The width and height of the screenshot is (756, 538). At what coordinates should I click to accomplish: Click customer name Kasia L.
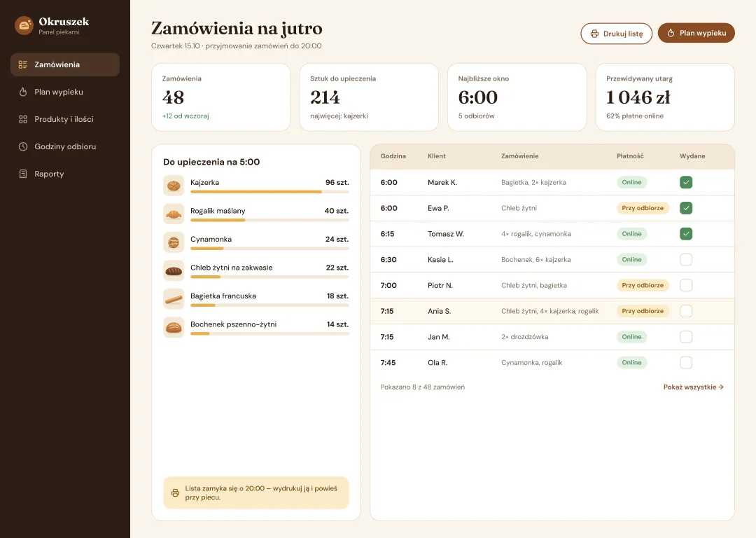[440, 260]
